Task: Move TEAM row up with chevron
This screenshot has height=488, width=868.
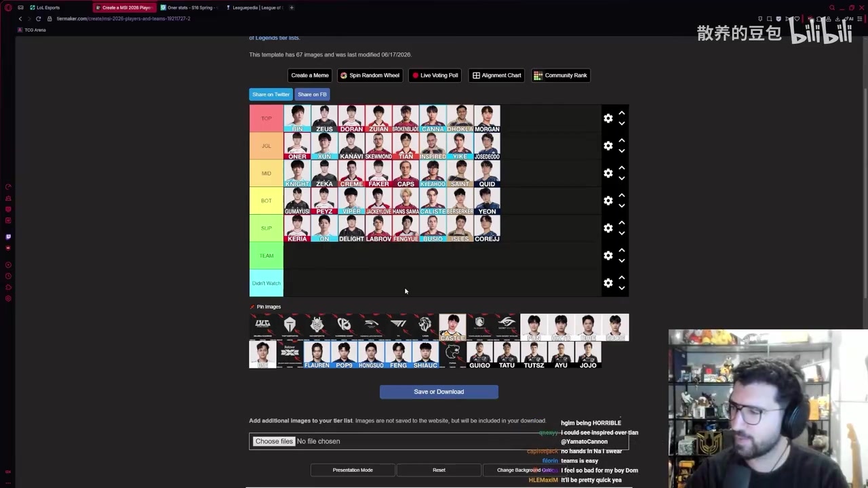Action: click(x=622, y=251)
